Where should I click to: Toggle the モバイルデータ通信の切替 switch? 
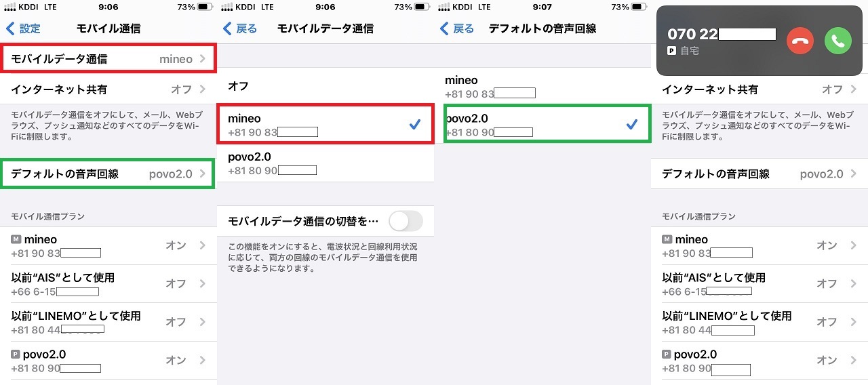click(x=406, y=221)
